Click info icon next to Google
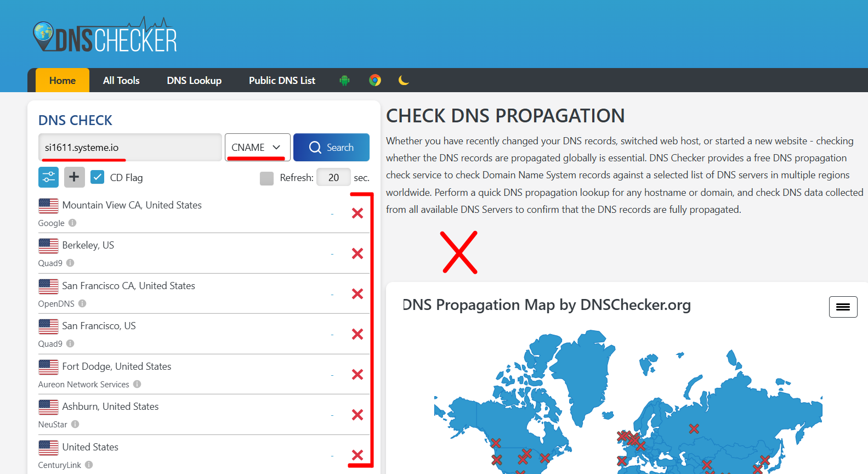868x474 pixels. point(72,223)
